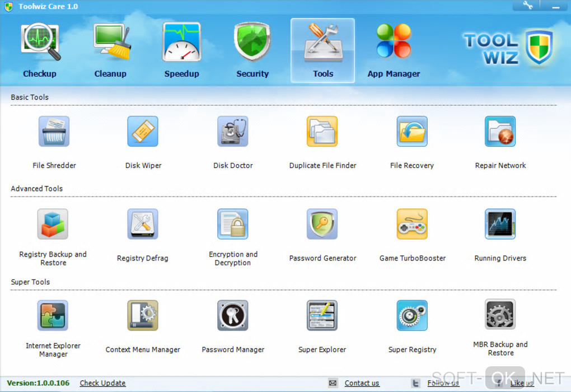Click the title bar shield icon
Image resolution: width=571 pixels, height=392 pixels.
pos(9,7)
